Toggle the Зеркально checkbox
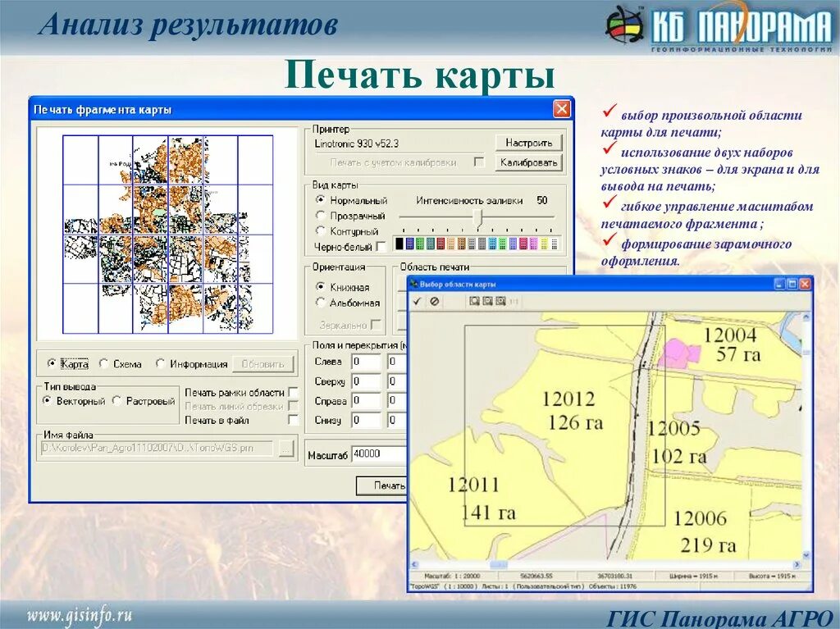Viewport: 840px width, 629px height. (376, 325)
